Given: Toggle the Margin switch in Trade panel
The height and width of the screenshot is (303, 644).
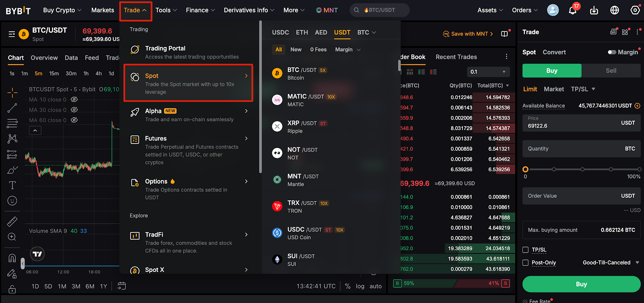Looking at the screenshot, I should click(612, 52).
